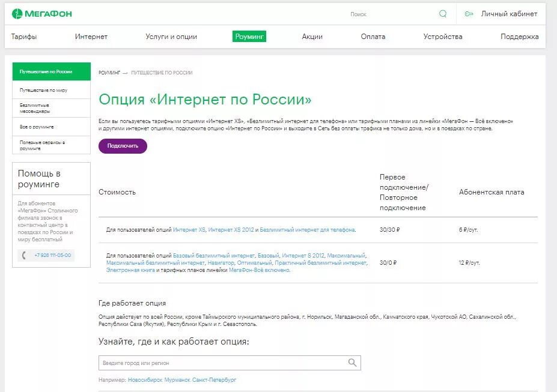Image resolution: width=557 pixels, height=392 pixels.
Task: Open the МегаФон-Всё включено link
Action: coord(259,270)
